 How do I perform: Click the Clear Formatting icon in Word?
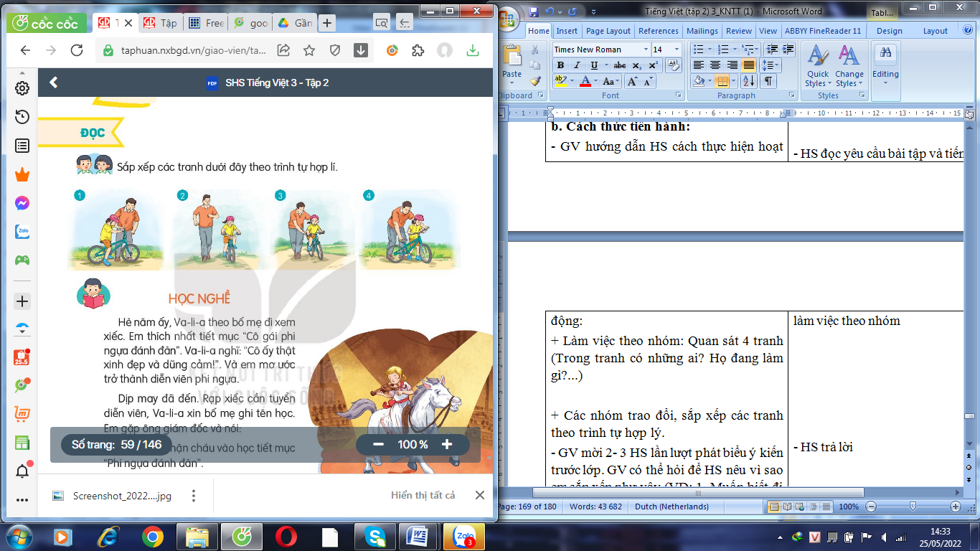pos(673,65)
